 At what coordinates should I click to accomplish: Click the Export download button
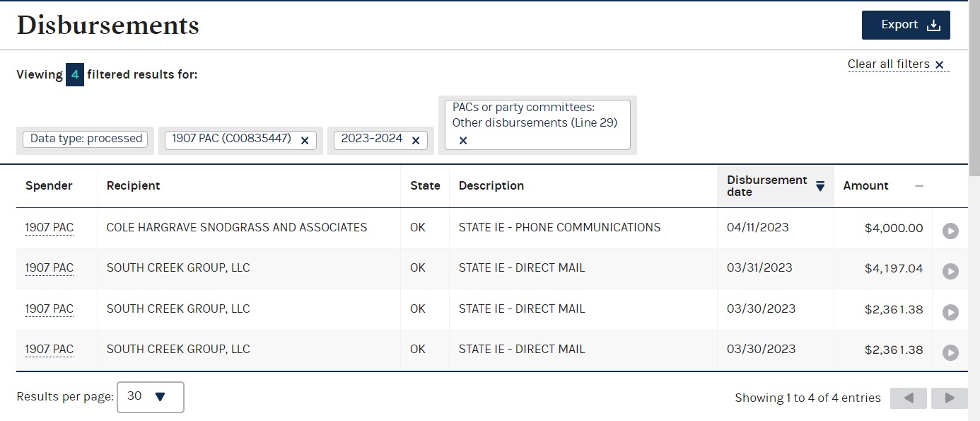point(905,25)
